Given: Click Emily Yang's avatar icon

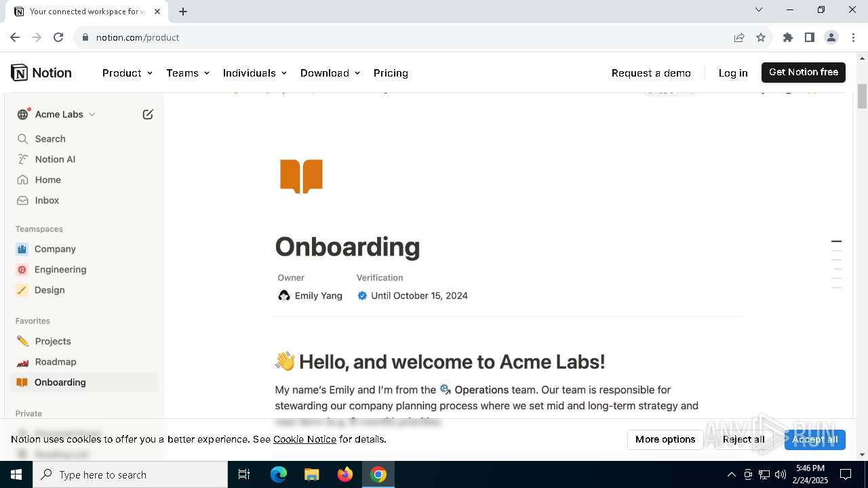Looking at the screenshot, I should tap(284, 296).
